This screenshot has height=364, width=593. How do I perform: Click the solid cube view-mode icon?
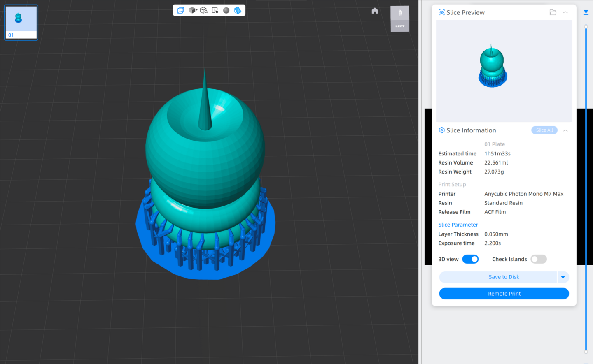[x=192, y=10]
